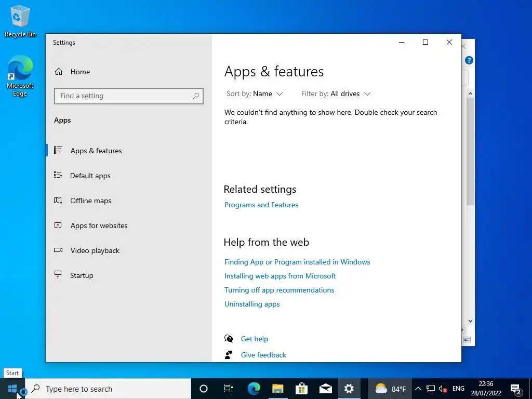
Task: Minimize the Settings window
Action: coord(402,42)
